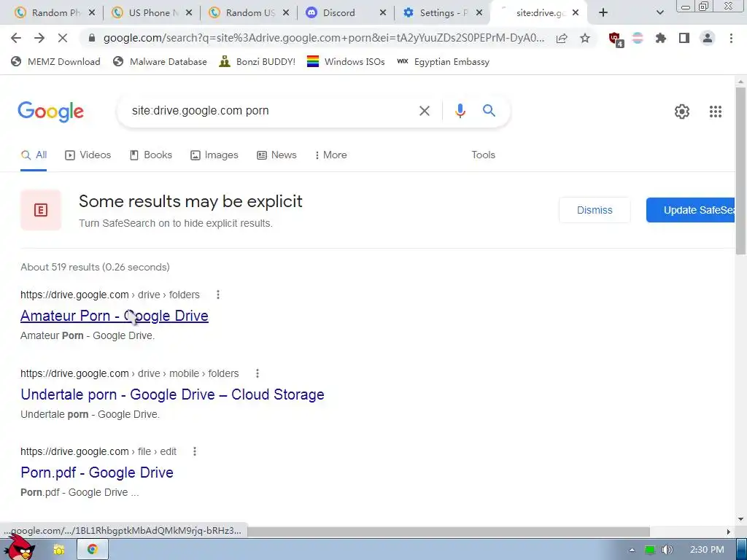This screenshot has height=560, width=747.
Task: Open the Bonzi BUDDY! bookmark
Action: [258, 61]
